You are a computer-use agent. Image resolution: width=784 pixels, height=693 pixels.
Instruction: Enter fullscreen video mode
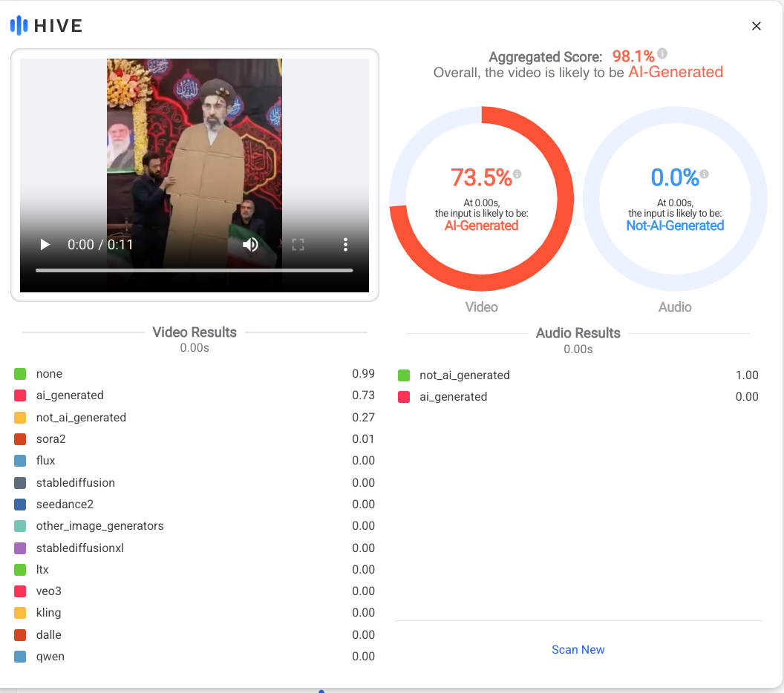298,245
